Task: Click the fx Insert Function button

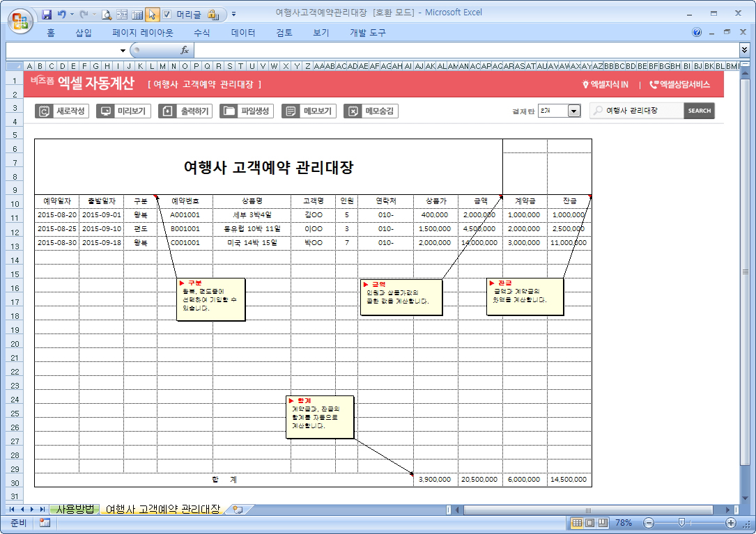Action: 185,50
